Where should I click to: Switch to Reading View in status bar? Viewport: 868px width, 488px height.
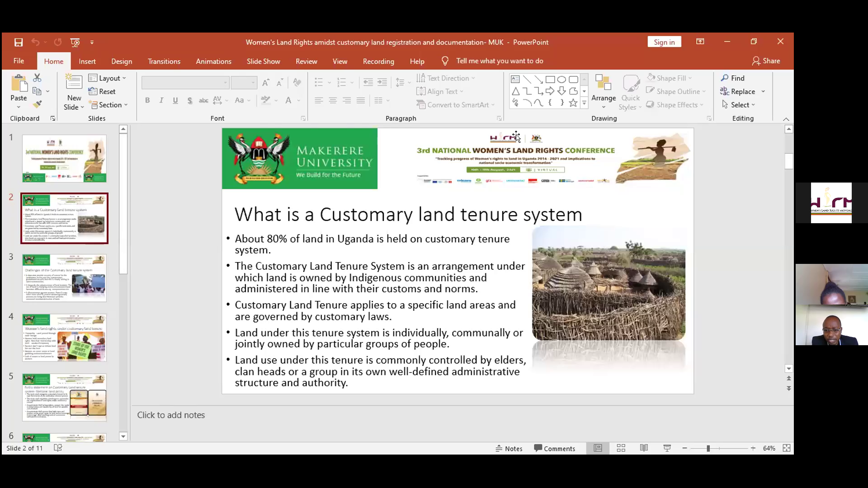point(644,448)
